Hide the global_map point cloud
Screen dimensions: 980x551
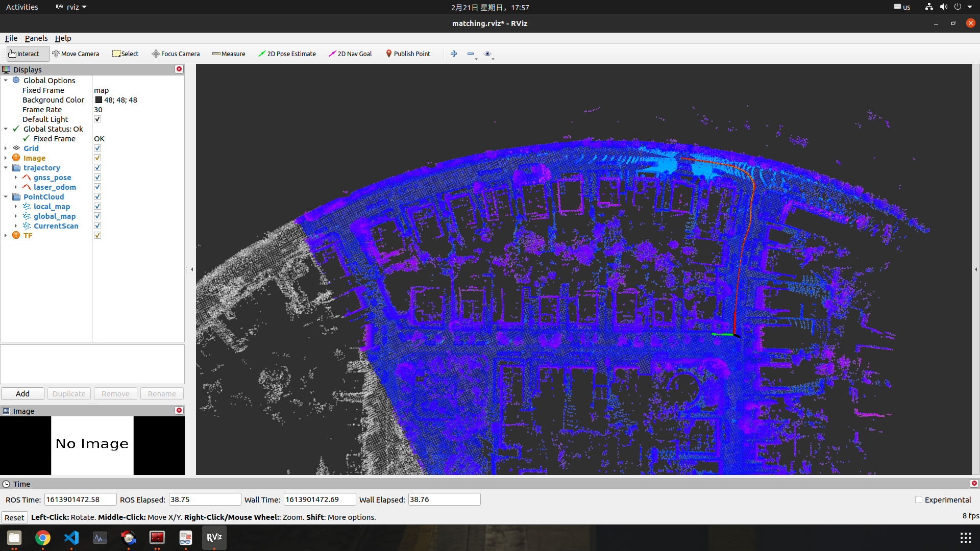[x=97, y=216]
